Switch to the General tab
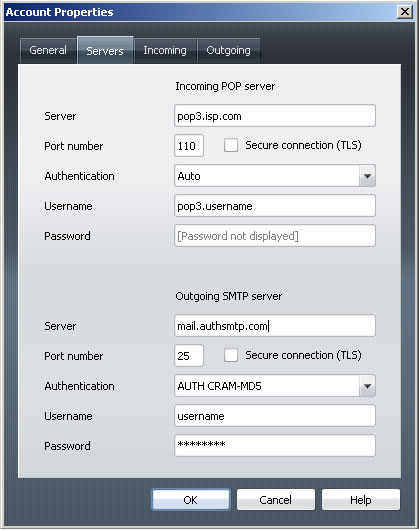The width and height of the screenshot is (419, 530). click(x=48, y=51)
